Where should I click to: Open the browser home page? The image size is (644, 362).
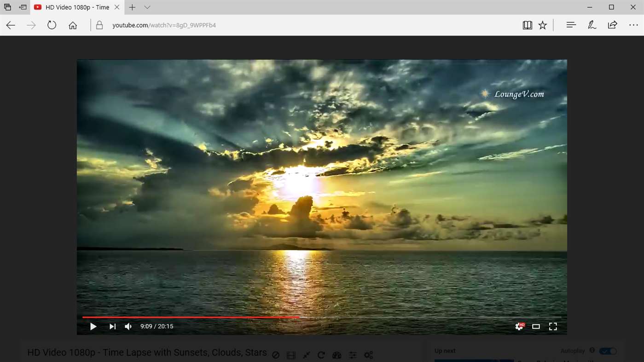(x=73, y=25)
